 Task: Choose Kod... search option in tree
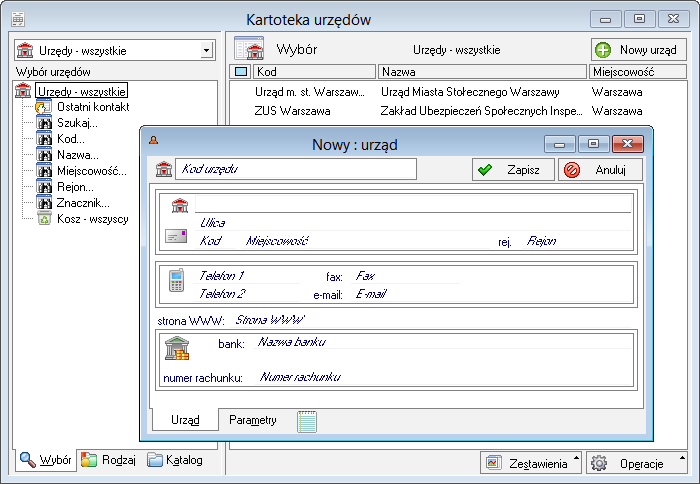[x=71, y=139]
